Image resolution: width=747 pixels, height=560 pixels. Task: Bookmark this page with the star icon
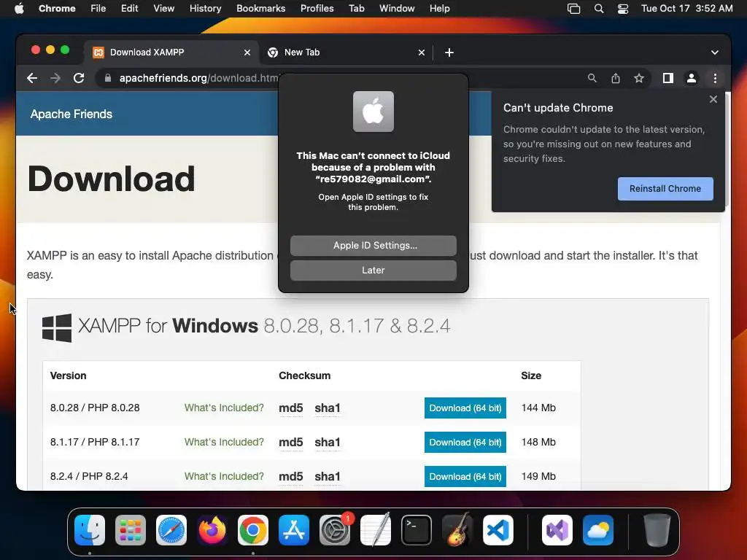639,78
